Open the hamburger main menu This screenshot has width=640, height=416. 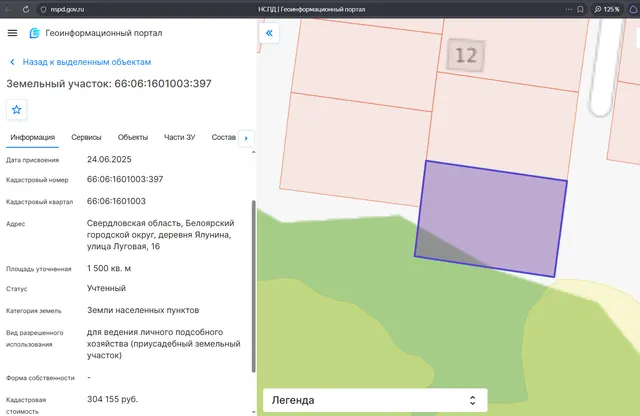tap(12, 33)
